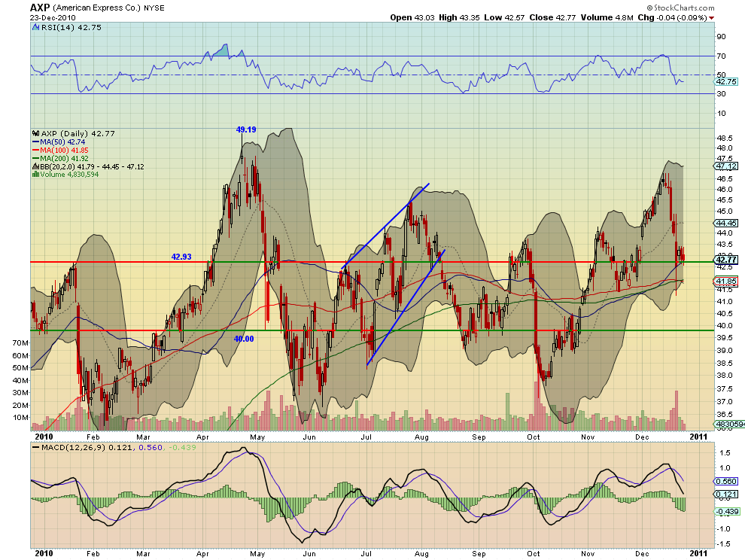Image resolution: width=745 pixels, height=560 pixels.
Task: Click the red 41.85 price tag on axis
Action: pyautogui.click(x=726, y=281)
